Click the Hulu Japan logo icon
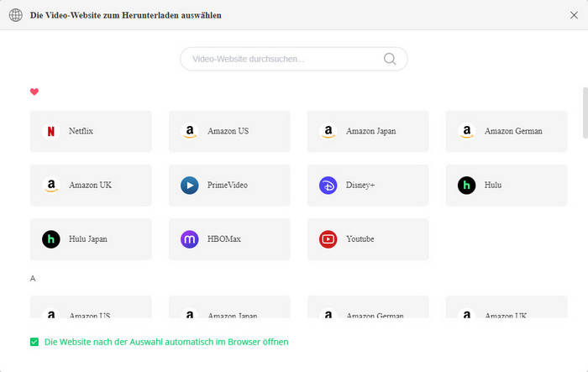Viewport: 588px width, 372px height. (x=51, y=239)
